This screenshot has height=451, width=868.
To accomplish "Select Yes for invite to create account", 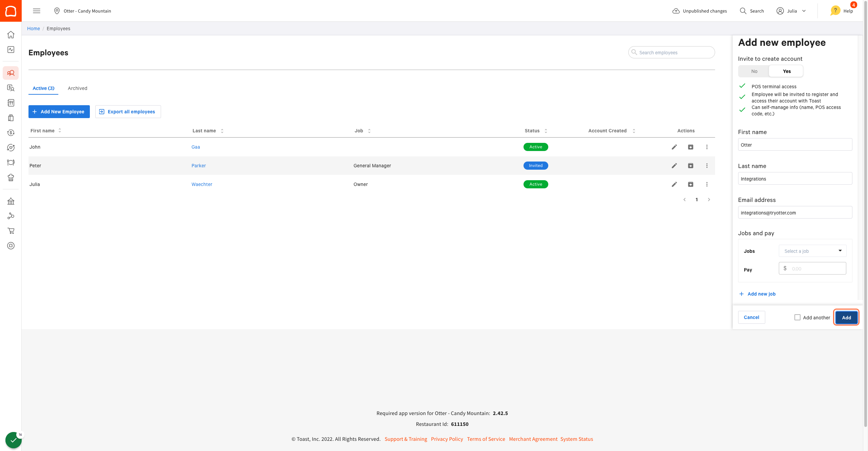I will coord(787,71).
